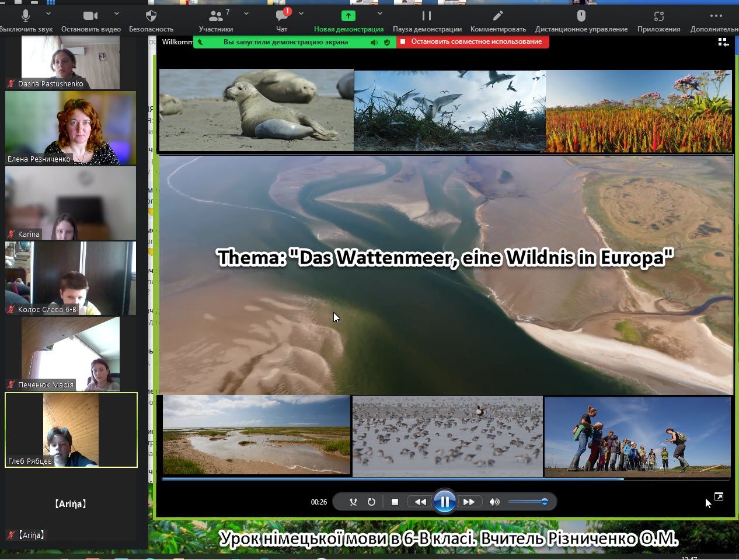Viewport: 739px width, 560px height.
Task: Stop video using the camera icon
Action: (90, 16)
